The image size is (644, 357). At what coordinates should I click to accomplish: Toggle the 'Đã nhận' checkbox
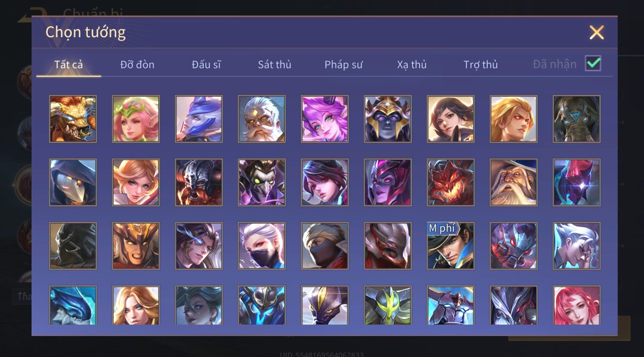point(593,64)
